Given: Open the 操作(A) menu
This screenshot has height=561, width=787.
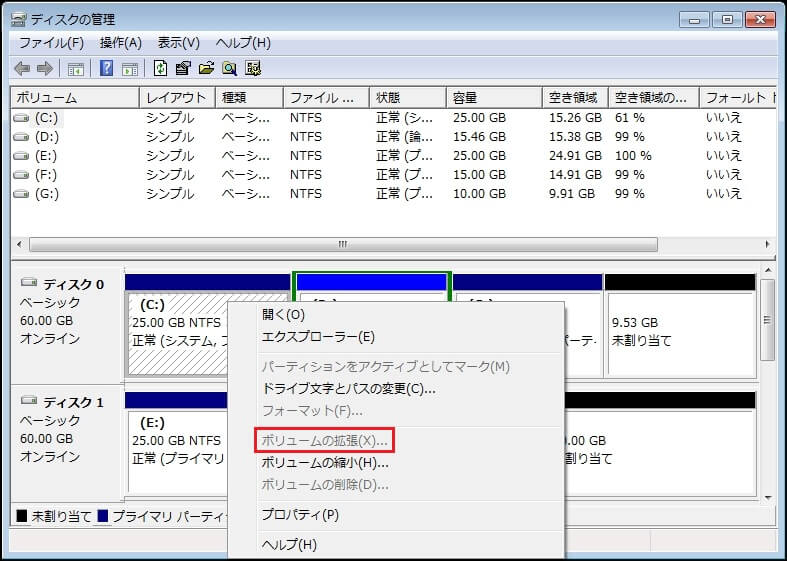Looking at the screenshot, I should (120, 43).
